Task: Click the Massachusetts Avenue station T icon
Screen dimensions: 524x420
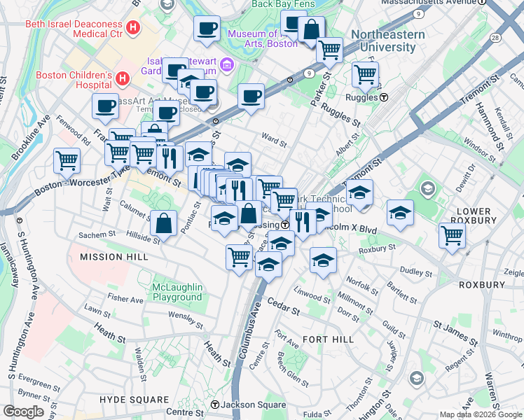Action: tap(482, 1)
